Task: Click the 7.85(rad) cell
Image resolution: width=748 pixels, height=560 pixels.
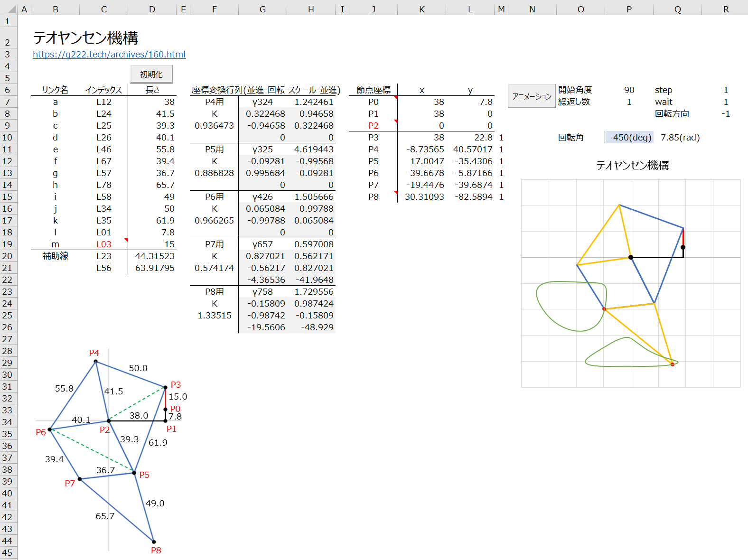Action: [x=680, y=138]
